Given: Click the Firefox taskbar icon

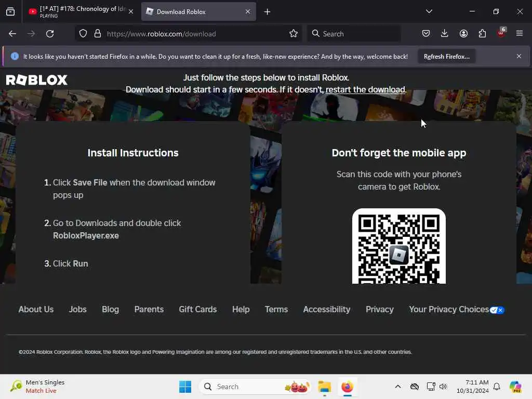Looking at the screenshot, I should 347,387.
